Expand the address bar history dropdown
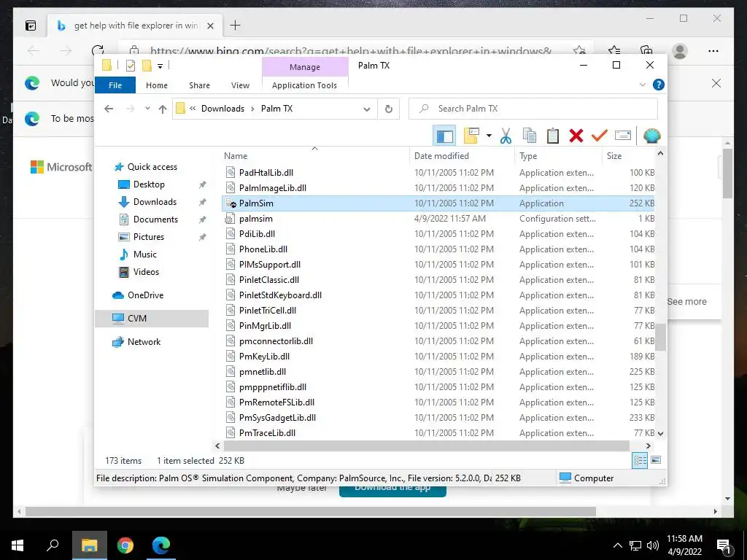The width and height of the screenshot is (747, 560). pos(366,109)
